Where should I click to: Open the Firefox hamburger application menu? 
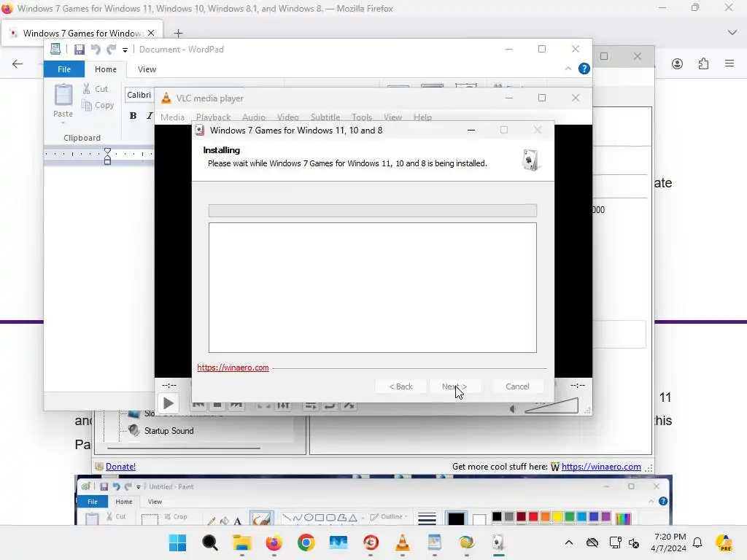coord(729,63)
